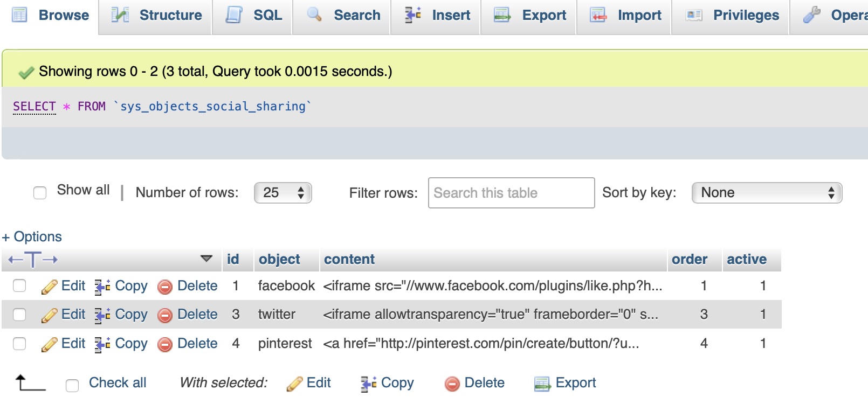This screenshot has height=404, width=868.
Task: Click the pencil Edit icon under With selected
Action: click(295, 384)
